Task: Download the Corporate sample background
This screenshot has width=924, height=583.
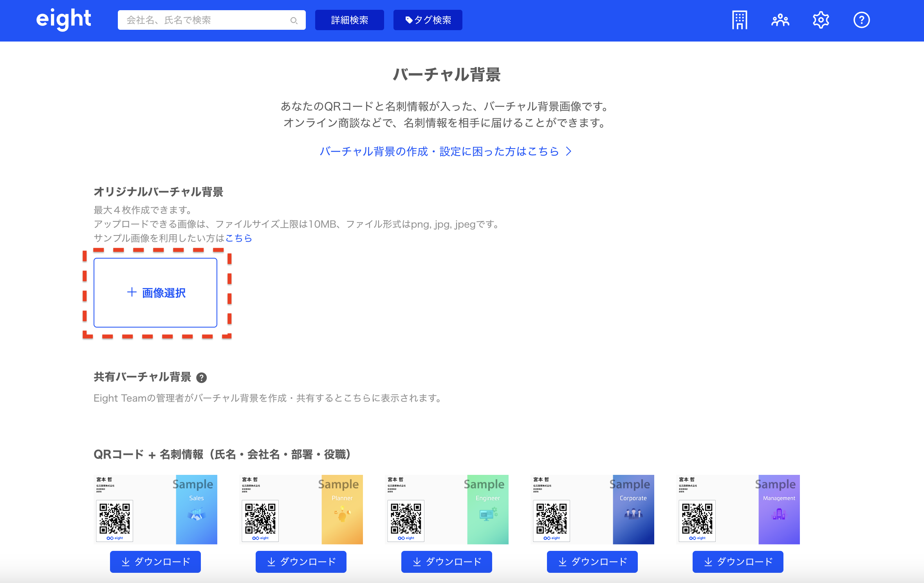Action: [592, 562]
